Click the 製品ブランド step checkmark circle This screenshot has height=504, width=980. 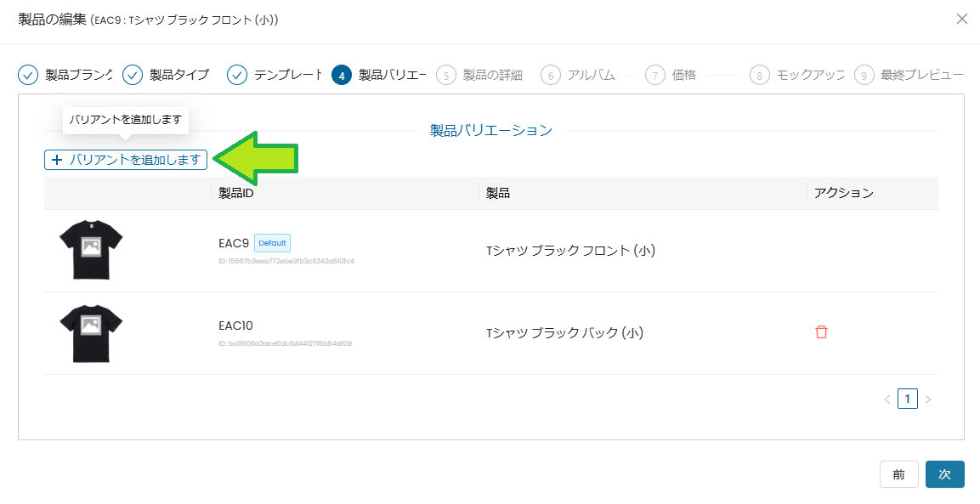[x=28, y=75]
